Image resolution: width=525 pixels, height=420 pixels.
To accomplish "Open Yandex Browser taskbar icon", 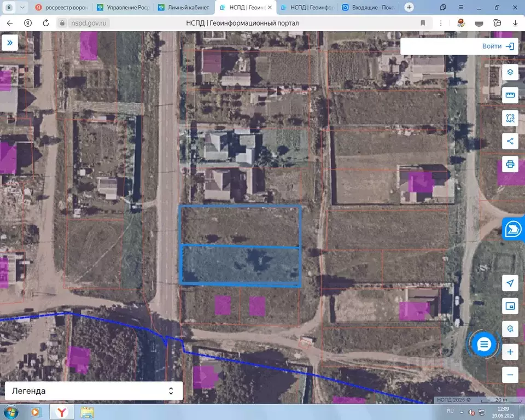I will click(62, 412).
